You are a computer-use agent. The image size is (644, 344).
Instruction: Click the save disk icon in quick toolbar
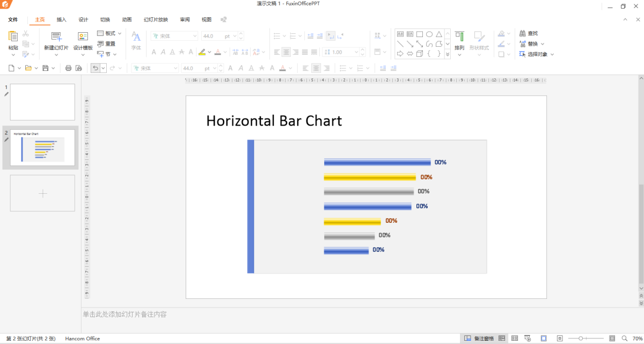45,68
